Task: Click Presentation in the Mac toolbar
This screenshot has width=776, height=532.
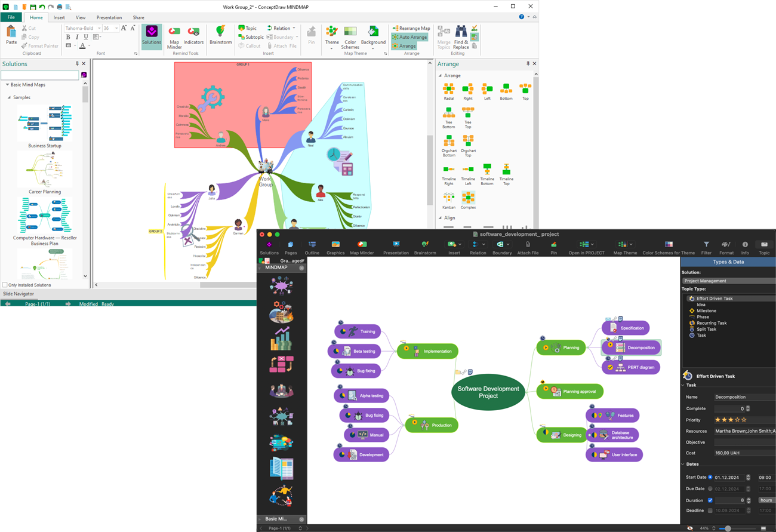Action: pos(396,248)
